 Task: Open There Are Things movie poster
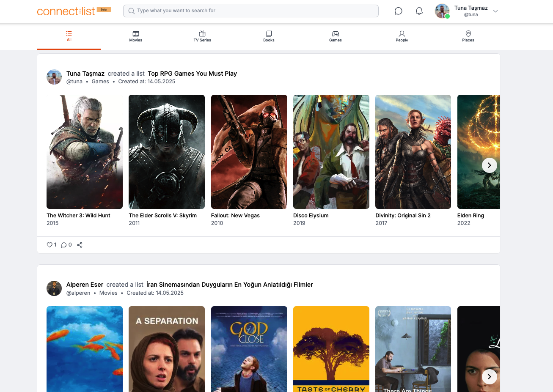pyautogui.click(x=413, y=349)
